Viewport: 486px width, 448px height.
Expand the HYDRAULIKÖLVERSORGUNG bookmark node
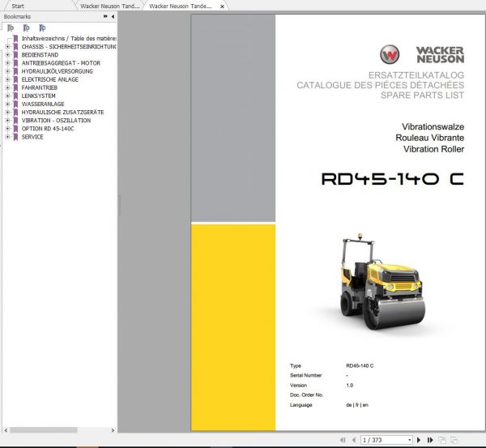pyautogui.click(x=8, y=71)
